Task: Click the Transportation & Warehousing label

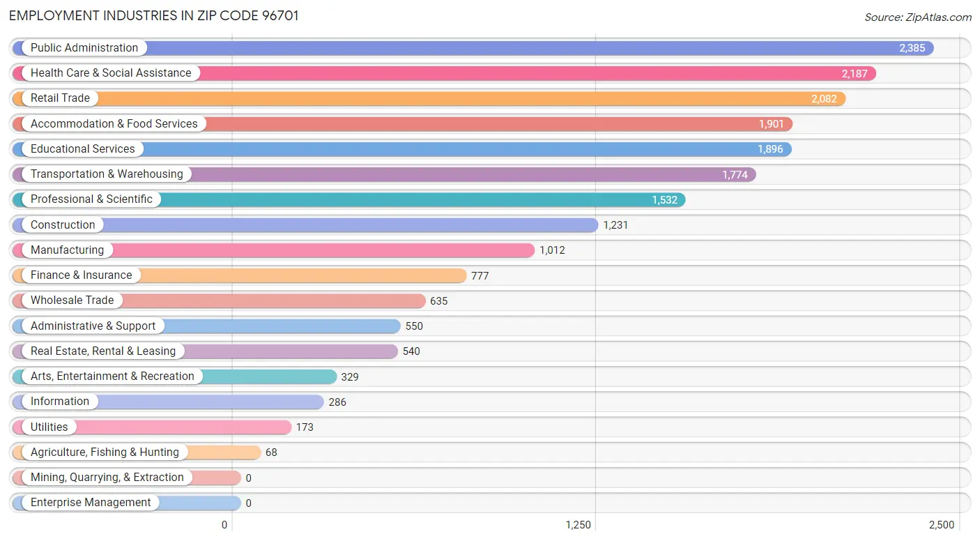Action: click(107, 174)
